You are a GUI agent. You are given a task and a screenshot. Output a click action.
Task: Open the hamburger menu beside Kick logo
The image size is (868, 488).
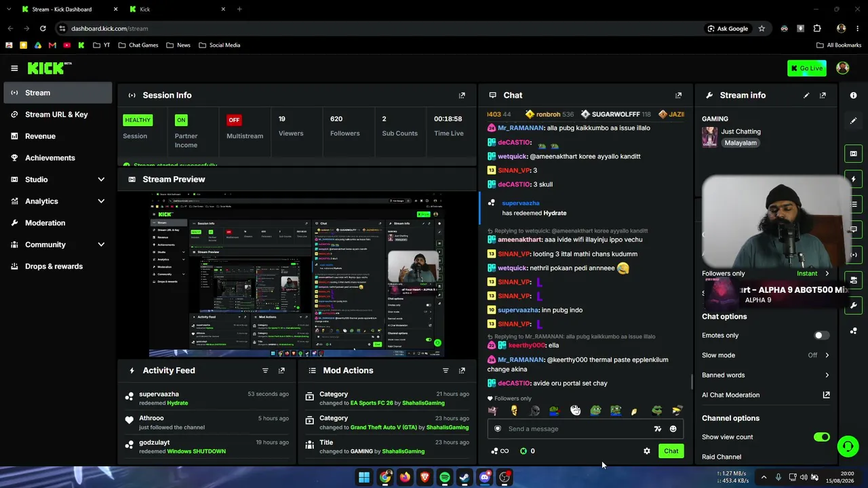(14, 68)
